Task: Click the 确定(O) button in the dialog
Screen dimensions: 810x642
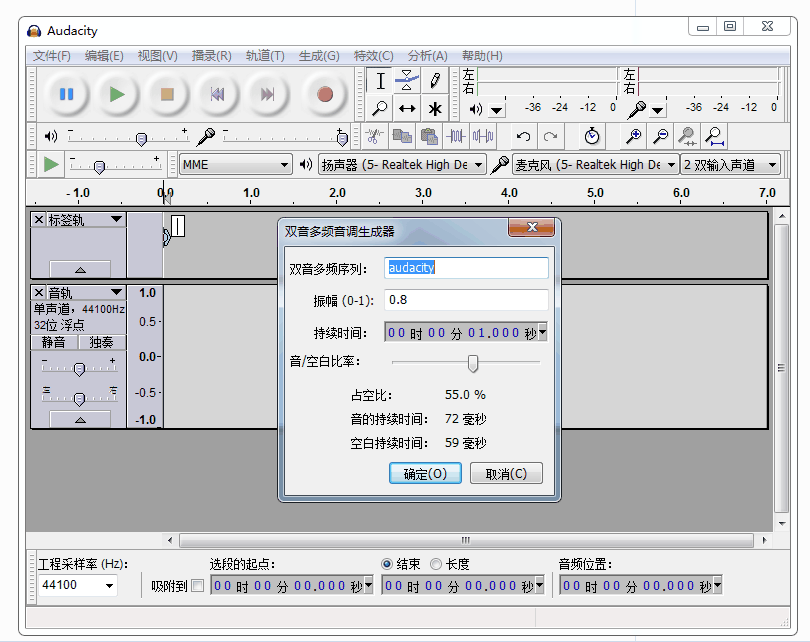Action: pyautogui.click(x=424, y=473)
